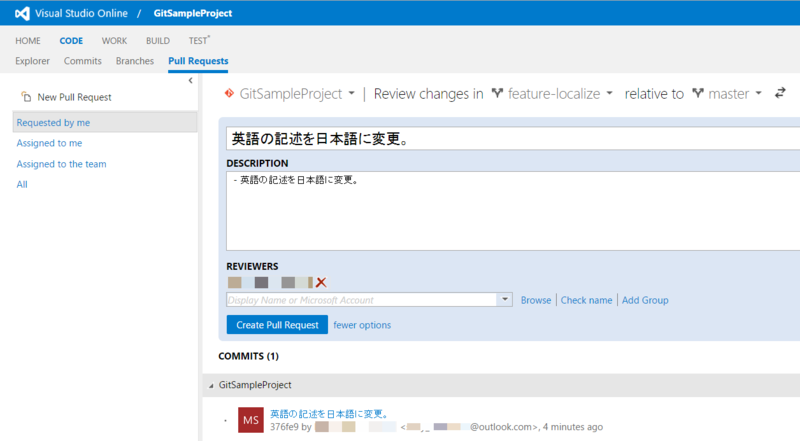Click inside the DESCRIPTION text area
Viewport: 800px width, 441px height.
tap(513, 211)
